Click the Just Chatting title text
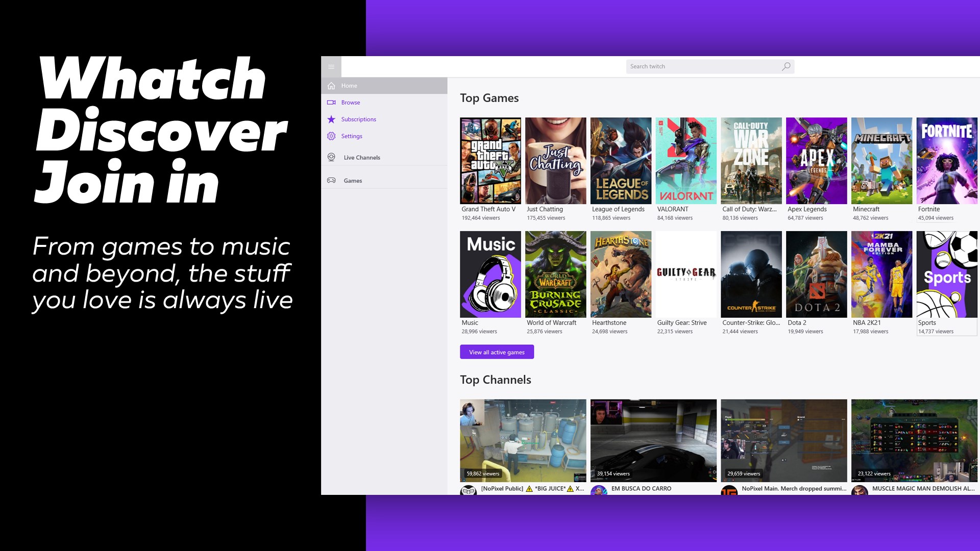The width and height of the screenshot is (980, 551). [x=545, y=209]
